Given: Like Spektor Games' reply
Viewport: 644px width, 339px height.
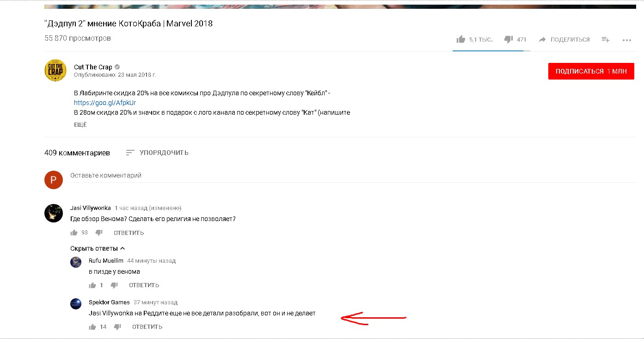Looking at the screenshot, I should click(92, 327).
